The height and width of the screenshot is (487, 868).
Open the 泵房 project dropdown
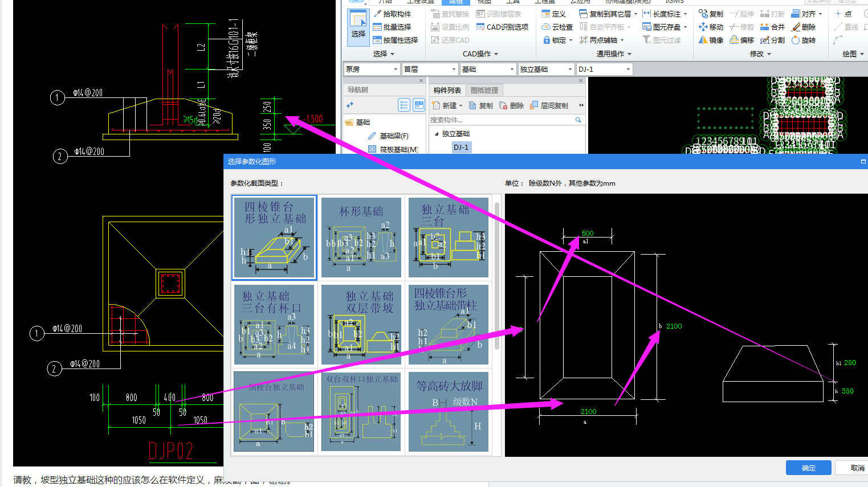click(396, 69)
